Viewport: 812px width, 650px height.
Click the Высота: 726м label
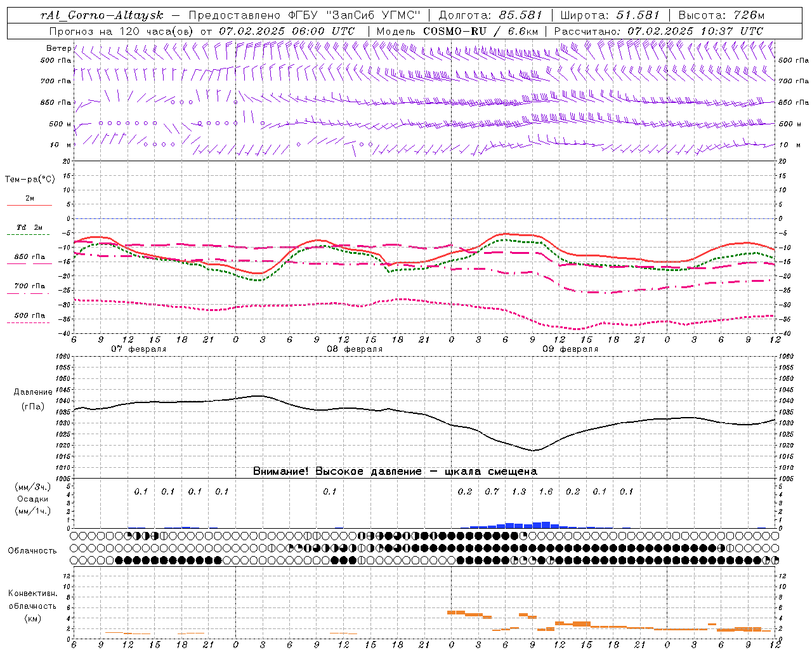[721, 15]
